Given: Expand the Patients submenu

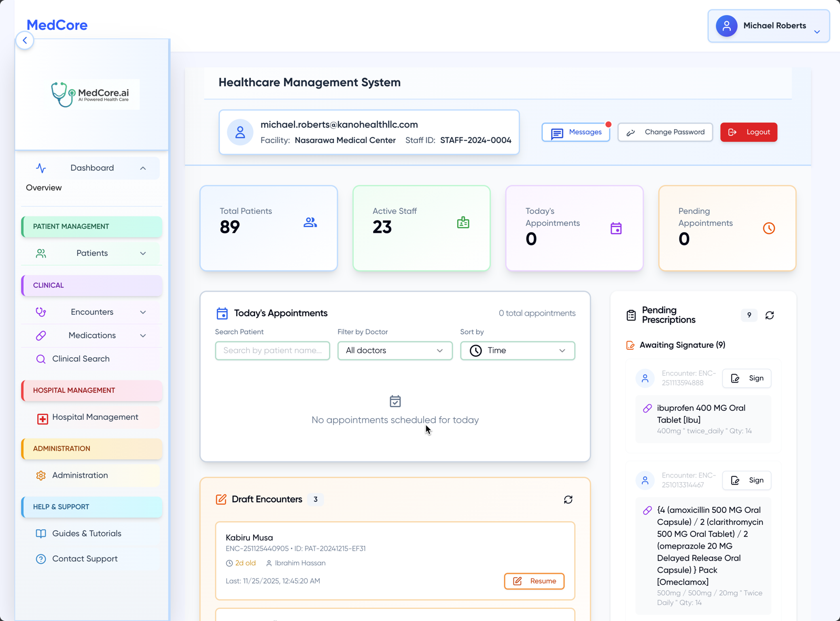Looking at the screenshot, I should point(143,253).
